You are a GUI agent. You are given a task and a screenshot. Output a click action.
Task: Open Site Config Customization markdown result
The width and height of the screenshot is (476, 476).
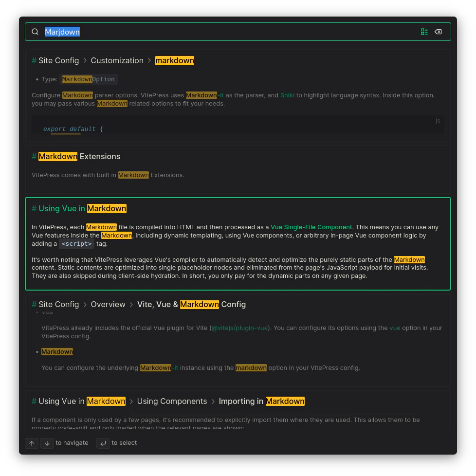174,61
